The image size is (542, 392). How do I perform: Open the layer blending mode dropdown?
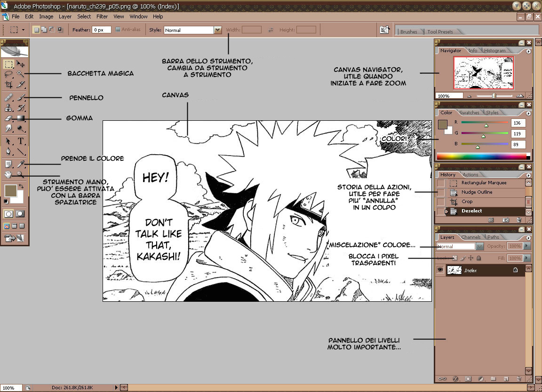point(479,246)
